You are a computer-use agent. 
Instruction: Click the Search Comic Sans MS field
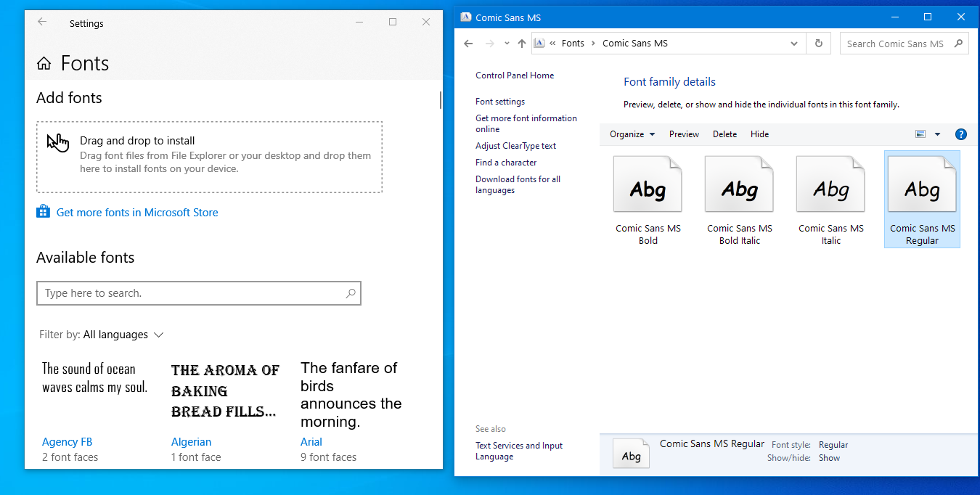point(904,44)
